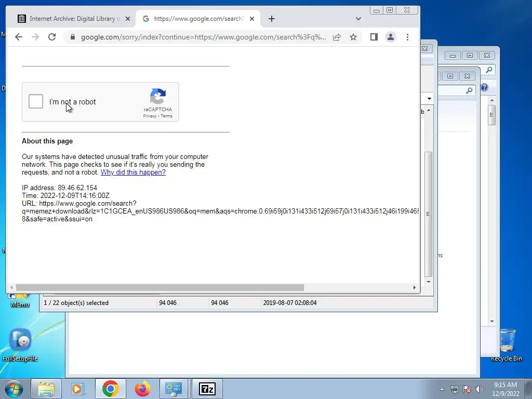This screenshot has height=399, width=532.
Task: Open Windows Explorer from the taskbar
Action: 46,389
